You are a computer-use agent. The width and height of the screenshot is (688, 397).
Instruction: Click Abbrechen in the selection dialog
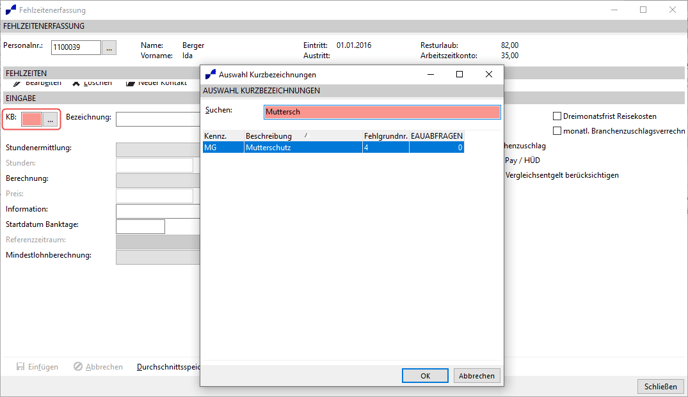(477, 376)
